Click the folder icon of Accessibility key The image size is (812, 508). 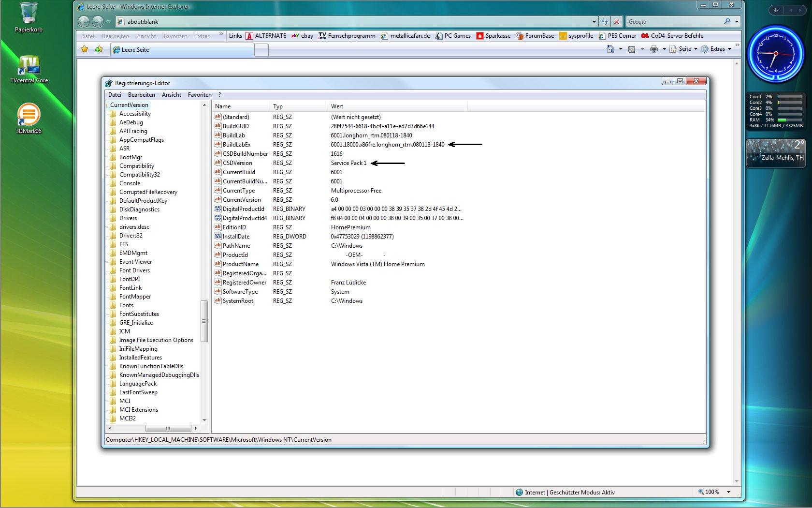[x=113, y=114]
